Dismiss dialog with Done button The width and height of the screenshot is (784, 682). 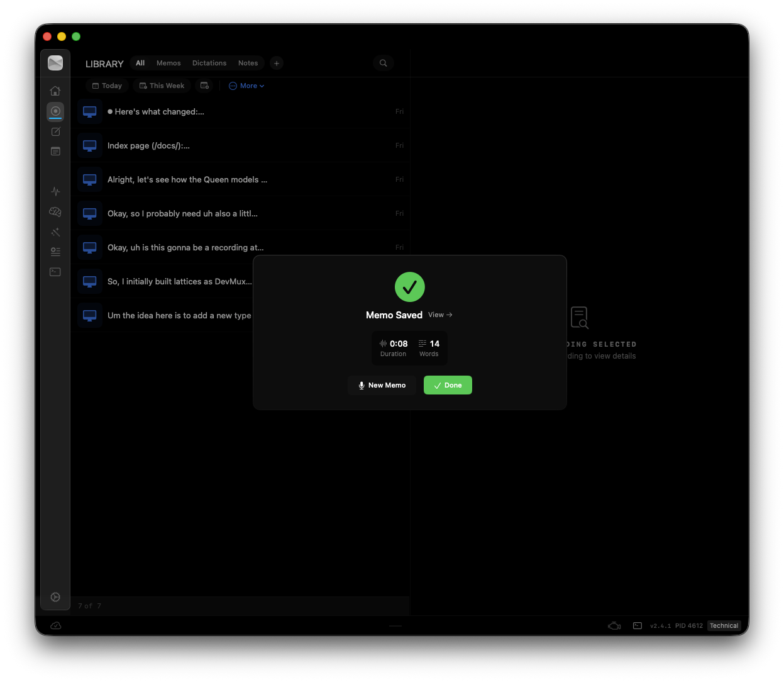[448, 385]
